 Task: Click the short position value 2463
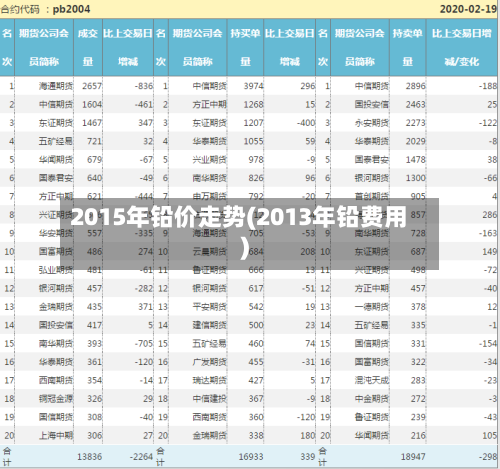coord(416,104)
